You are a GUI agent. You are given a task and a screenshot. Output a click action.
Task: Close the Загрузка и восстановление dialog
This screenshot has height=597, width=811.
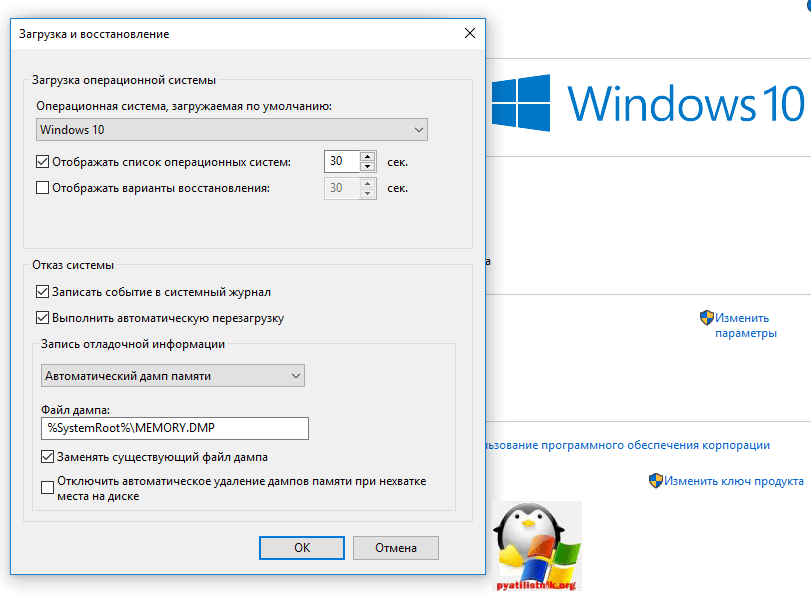(470, 33)
